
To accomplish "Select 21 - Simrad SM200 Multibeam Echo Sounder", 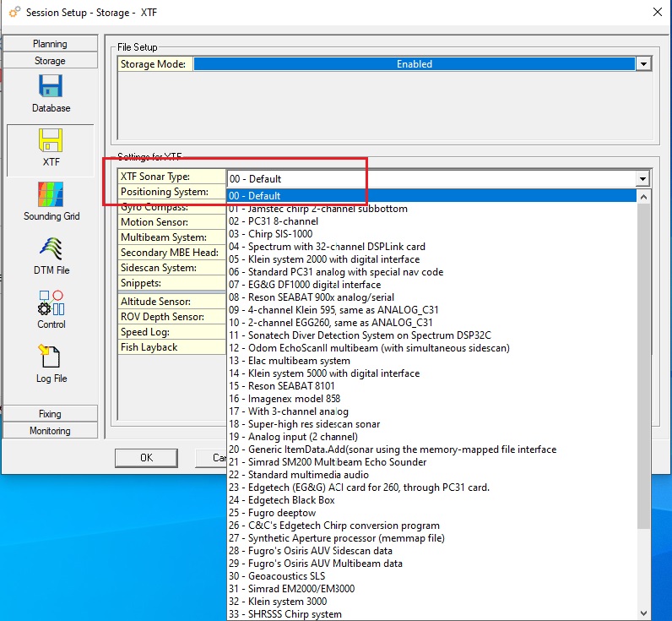I will (x=431, y=462).
